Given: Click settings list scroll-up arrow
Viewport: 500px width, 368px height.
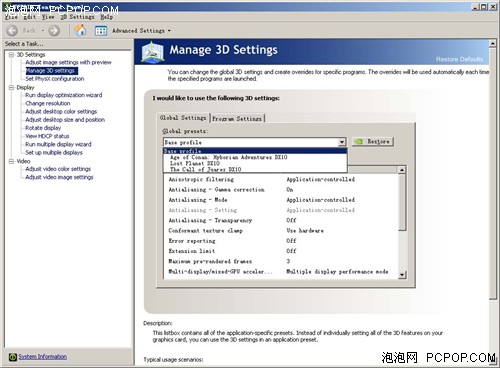Looking at the screenshot, I should click(x=402, y=170).
